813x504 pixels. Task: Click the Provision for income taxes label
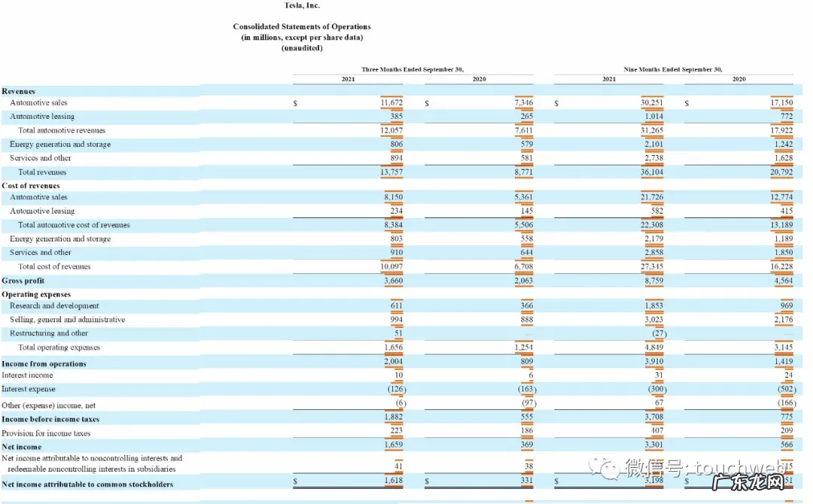pyautogui.click(x=46, y=433)
